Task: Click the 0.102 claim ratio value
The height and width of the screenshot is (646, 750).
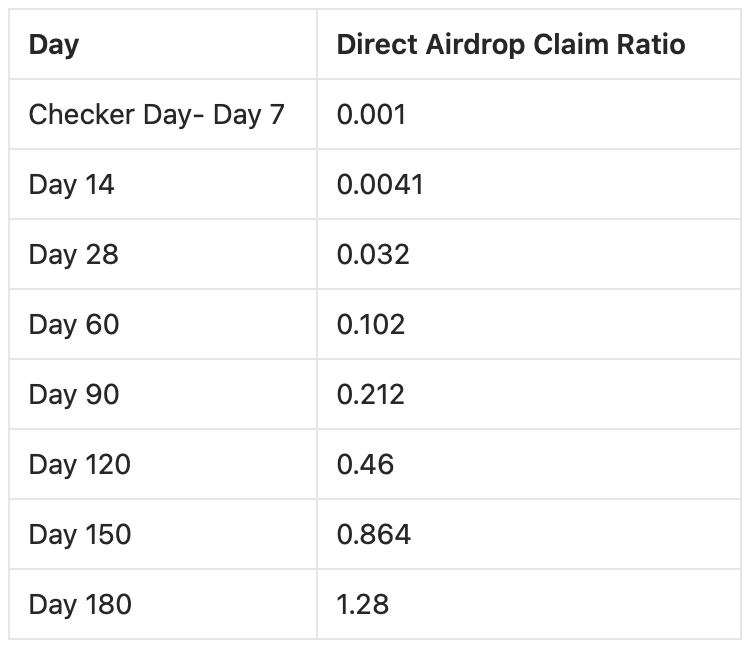Action: coord(371,325)
